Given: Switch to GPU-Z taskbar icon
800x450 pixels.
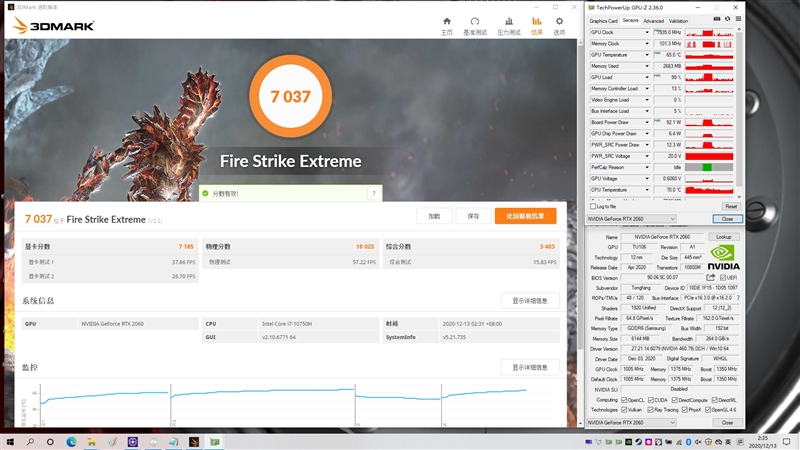Looking at the screenshot, I should [215, 442].
